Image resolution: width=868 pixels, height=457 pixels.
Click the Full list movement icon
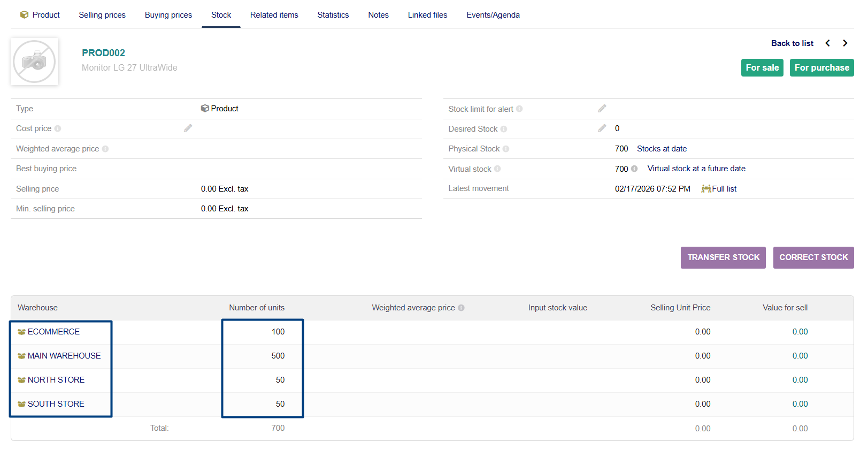706,189
